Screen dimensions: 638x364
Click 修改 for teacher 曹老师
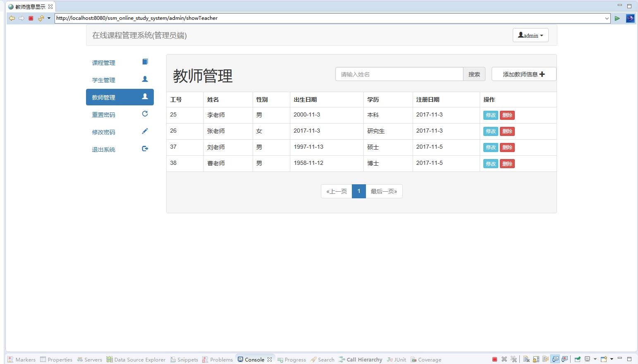click(490, 163)
